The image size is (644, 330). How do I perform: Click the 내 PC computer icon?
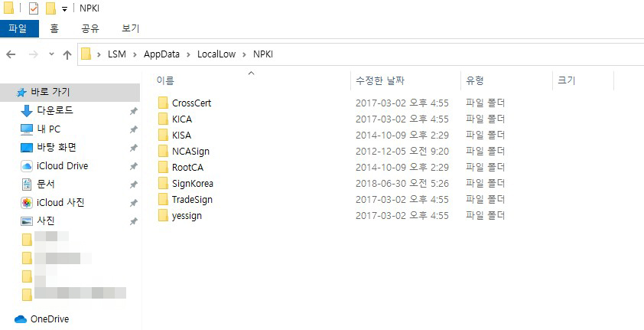click(27, 129)
